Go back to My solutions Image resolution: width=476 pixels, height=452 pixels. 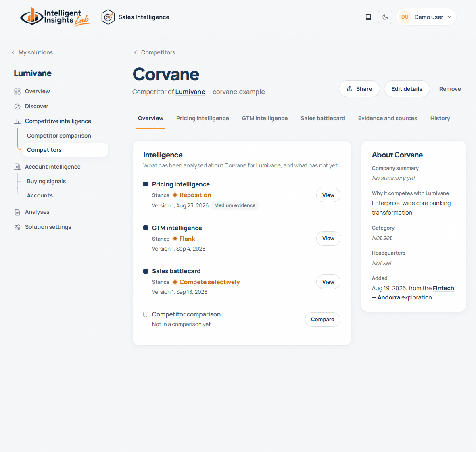click(x=32, y=52)
